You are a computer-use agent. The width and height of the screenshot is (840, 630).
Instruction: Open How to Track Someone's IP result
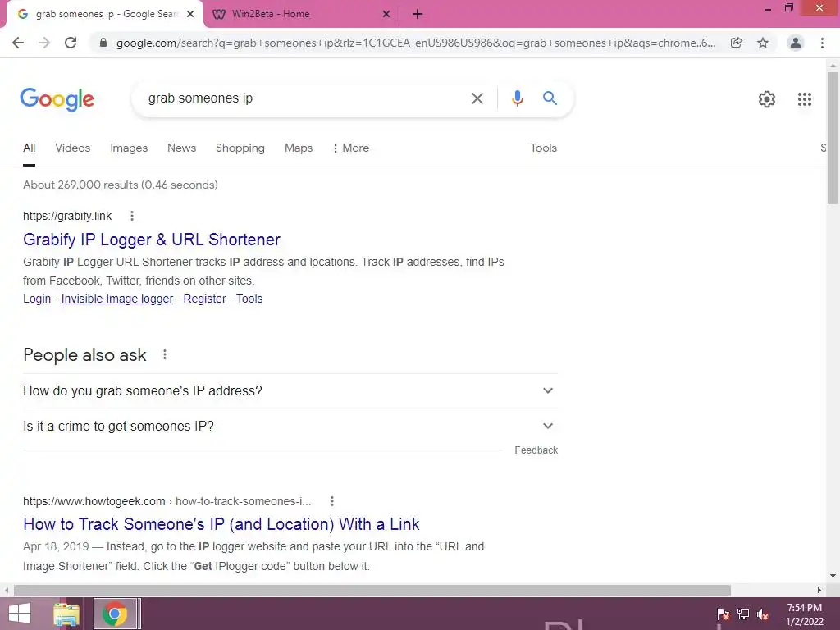221,524
